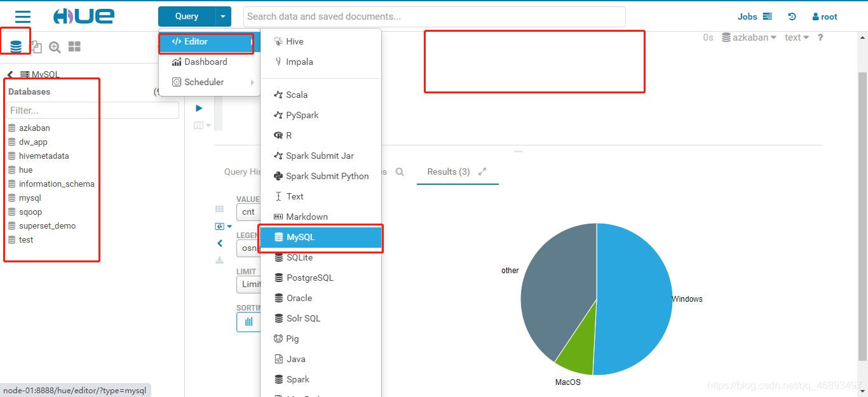The height and width of the screenshot is (397, 868).
Task: Open the VALUE cnt selector
Action: click(x=248, y=212)
